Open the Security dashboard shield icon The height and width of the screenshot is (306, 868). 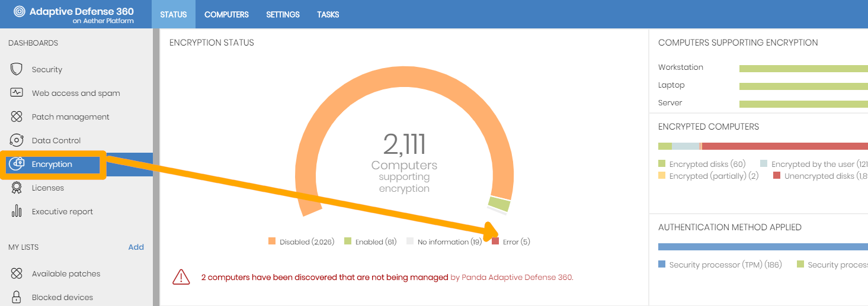17,69
